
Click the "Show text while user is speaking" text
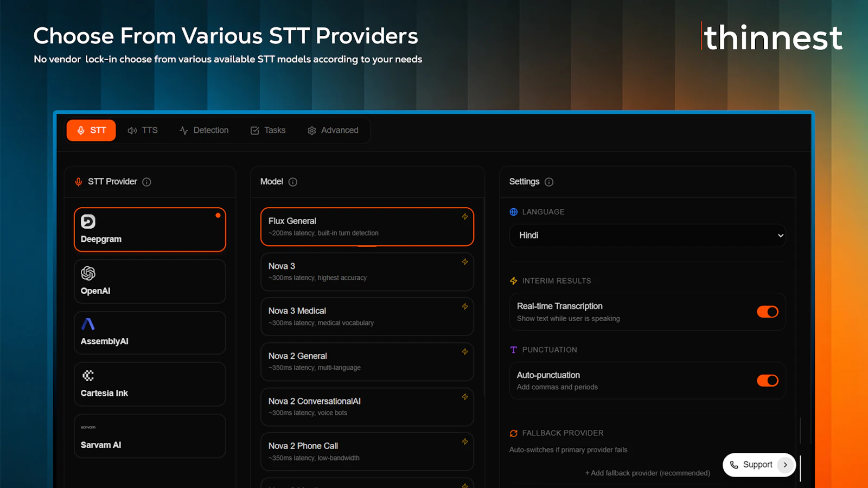pyautogui.click(x=569, y=319)
